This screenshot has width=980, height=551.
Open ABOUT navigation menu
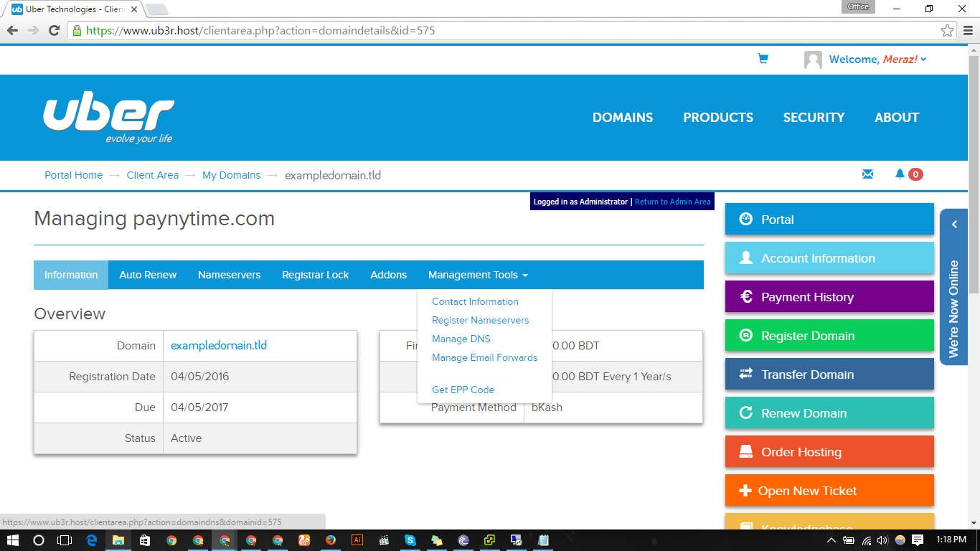[x=897, y=118]
